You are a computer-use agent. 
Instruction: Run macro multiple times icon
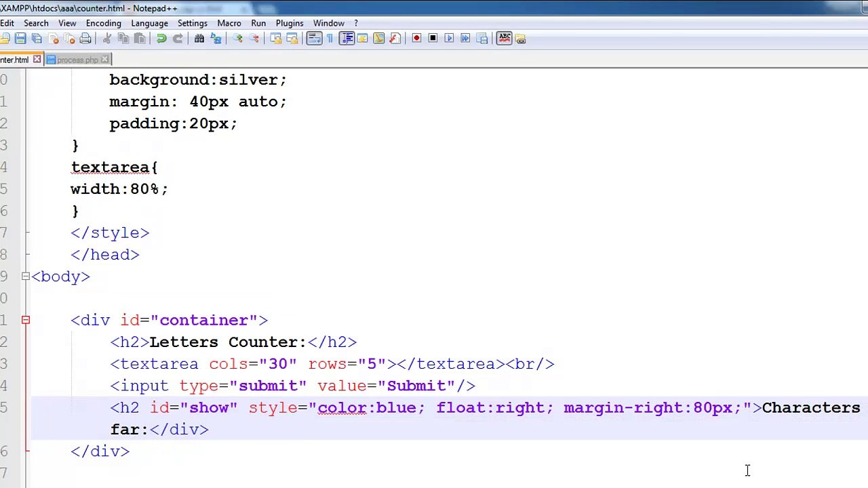[x=465, y=39]
